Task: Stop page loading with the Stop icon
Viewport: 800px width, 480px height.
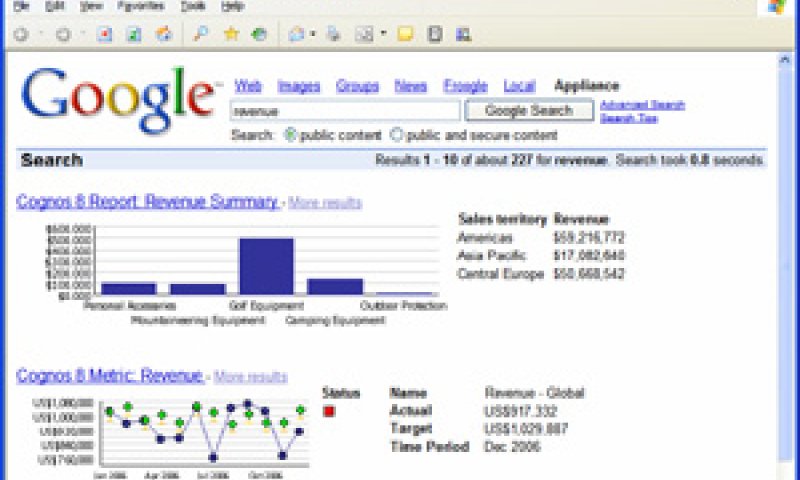Action: click(x=105, y=34)
